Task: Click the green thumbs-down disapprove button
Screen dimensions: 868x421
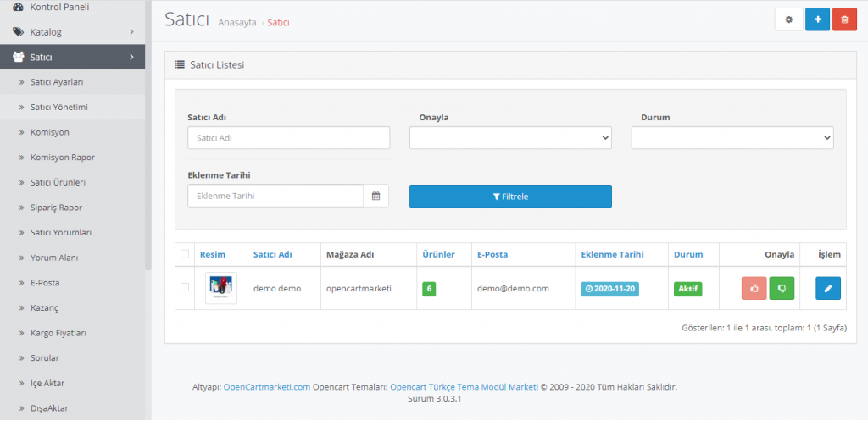Action: click(x=782, y=289)
